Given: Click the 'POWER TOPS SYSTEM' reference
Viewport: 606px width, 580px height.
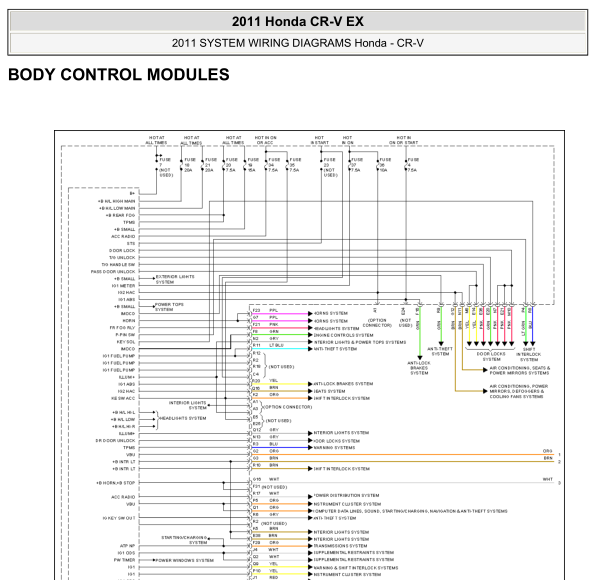Looking at the screenshot, I should [169, 307].
